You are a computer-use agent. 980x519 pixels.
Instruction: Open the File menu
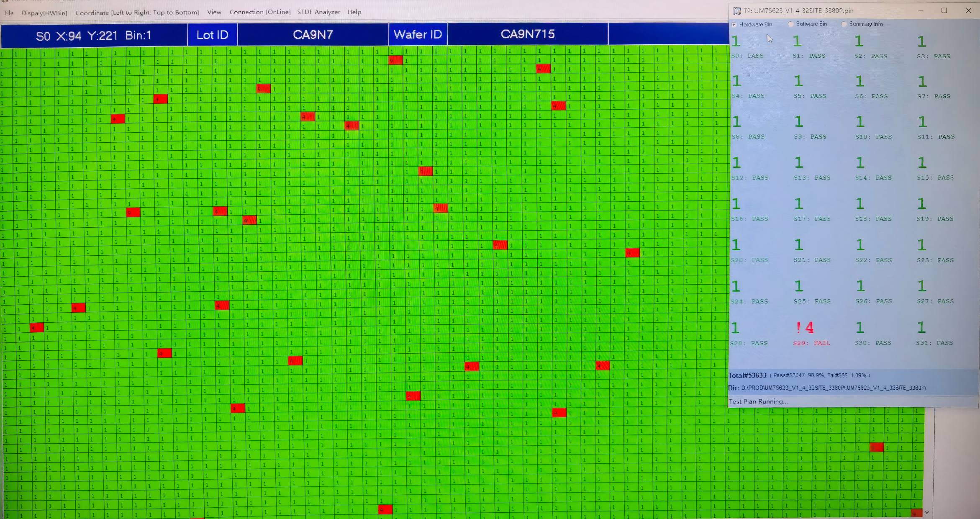(9, 13)
